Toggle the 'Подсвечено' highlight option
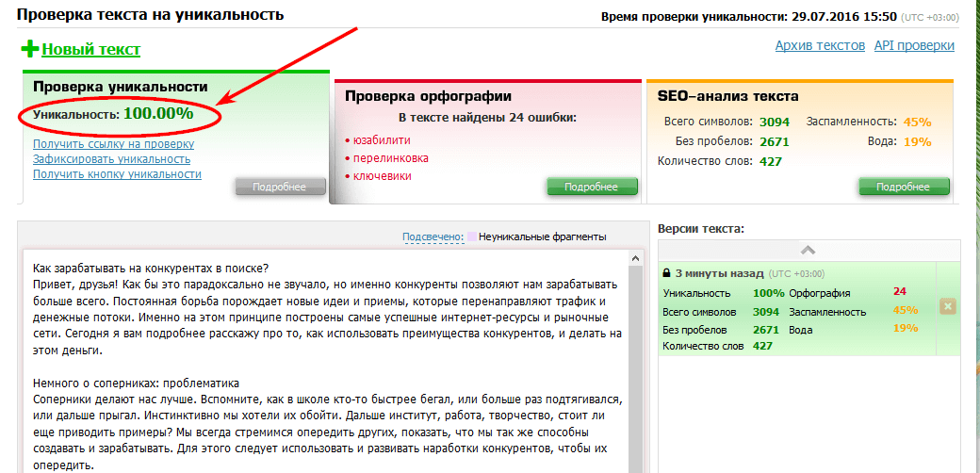980x473 pixels. click(433, 236)
